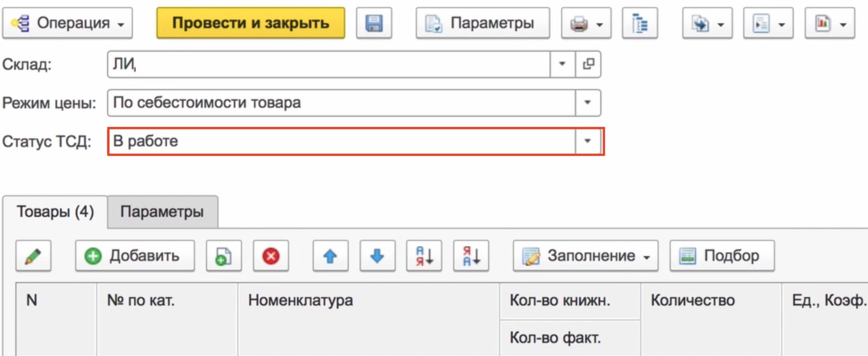868x356 pixels.
Task: Click the Добавить button to add a row
Action: (135, 256)
